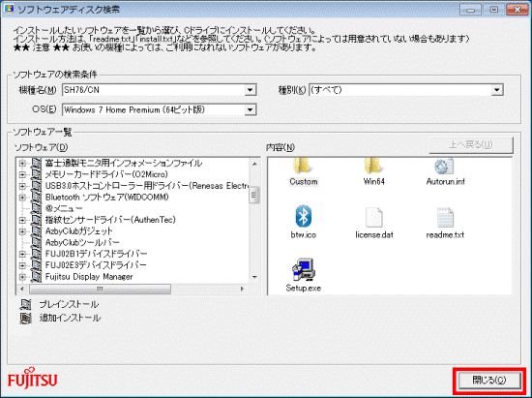Select the license.dat file icon
The image size is (532, 398).
point(374,217)
